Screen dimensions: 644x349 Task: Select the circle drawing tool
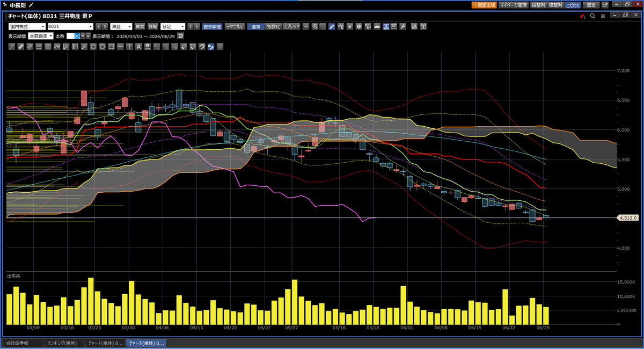(x=102, y=47)
